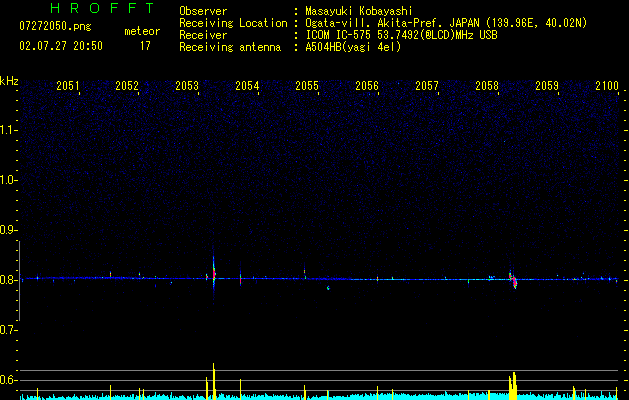This screenshot has width=629, height=400.
Task: Click the Ogata-vill. Akita-Pref. JAPAN location text
Action: 446,23
